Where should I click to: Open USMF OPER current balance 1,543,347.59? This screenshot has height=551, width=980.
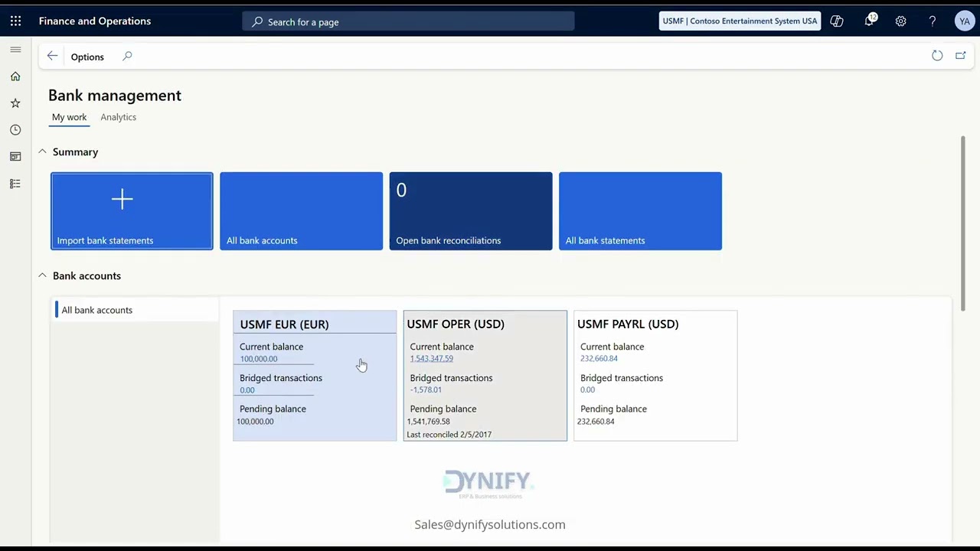(x=432, y=359)
